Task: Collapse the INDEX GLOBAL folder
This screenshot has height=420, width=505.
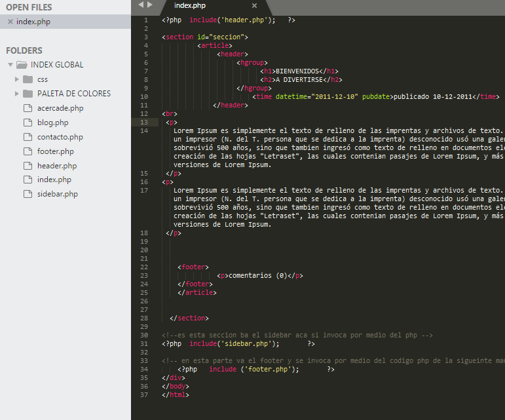Action: (10, 65)
